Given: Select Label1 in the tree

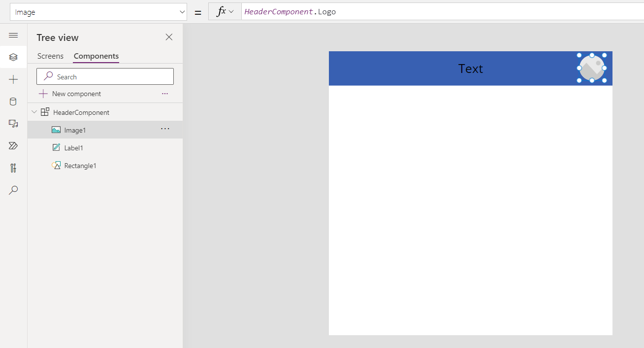Looking at the screenshot, I should pos(73,148).
